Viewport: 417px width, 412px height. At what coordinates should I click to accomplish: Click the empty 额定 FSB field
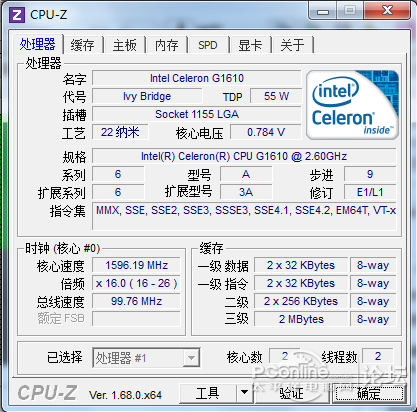[x=136, y=319]
